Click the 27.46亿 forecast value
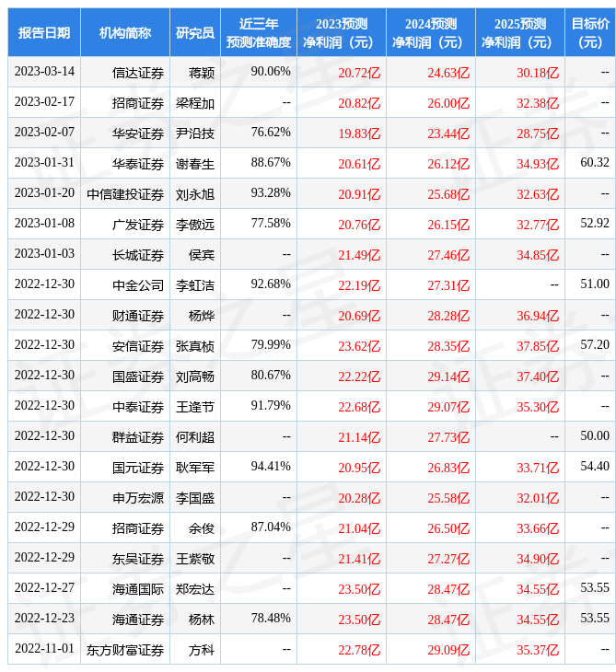The image size is (616, 672). click(x=448, y=255)
